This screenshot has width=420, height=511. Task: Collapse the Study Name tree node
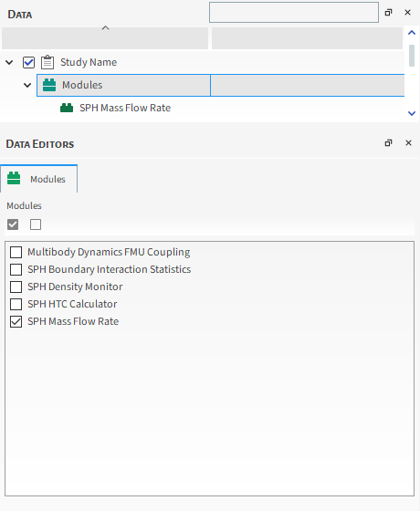click(9, 62)
